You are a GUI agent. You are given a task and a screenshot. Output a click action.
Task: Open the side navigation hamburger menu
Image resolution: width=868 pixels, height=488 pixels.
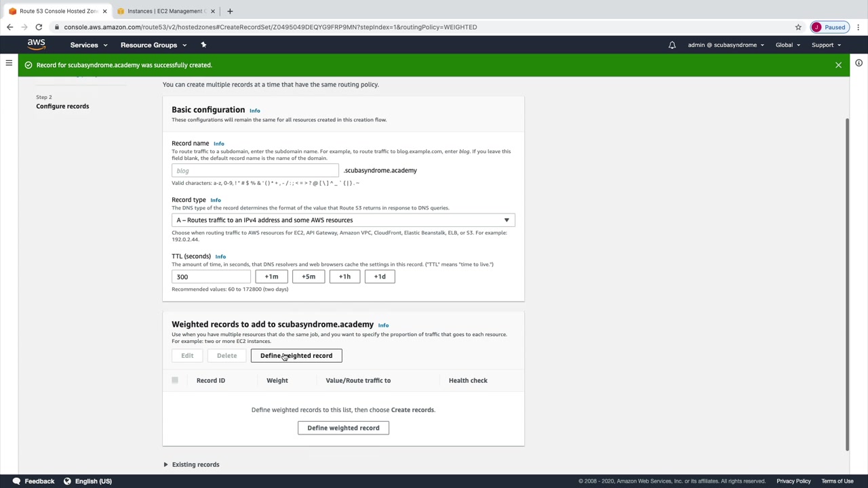pos(9,63)
